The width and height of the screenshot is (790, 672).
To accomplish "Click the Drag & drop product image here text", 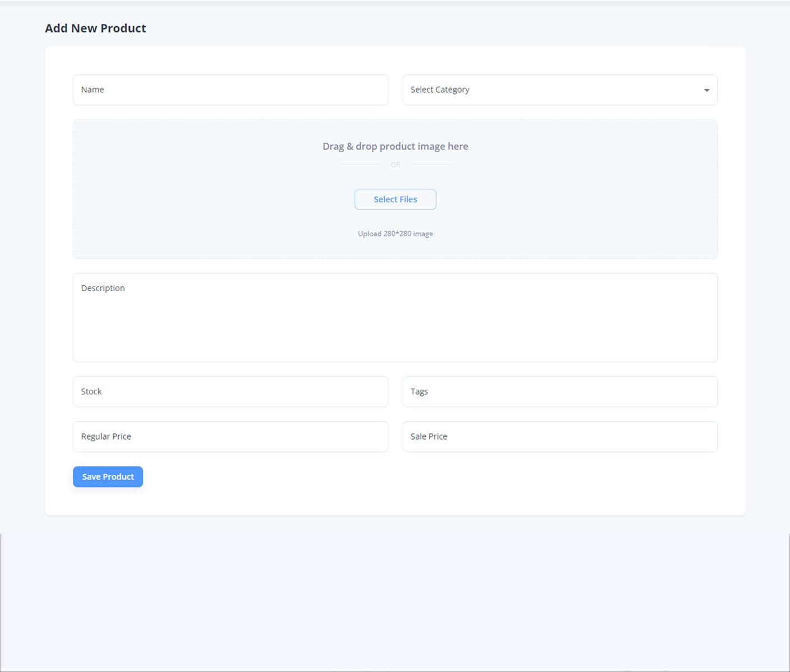I will pyautogui.click(x=395, y=146).
